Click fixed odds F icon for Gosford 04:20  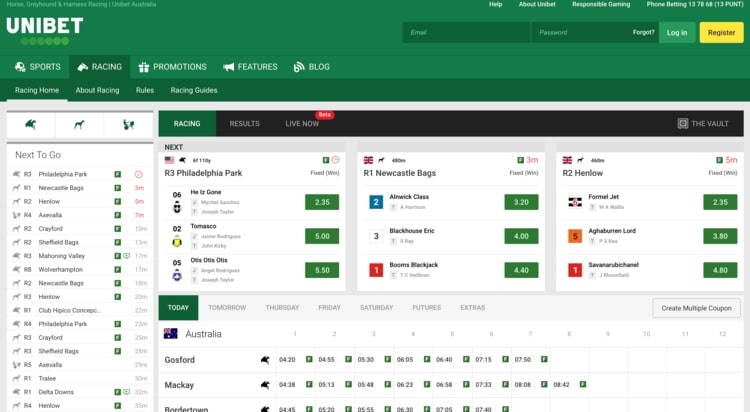pos(309,359)
